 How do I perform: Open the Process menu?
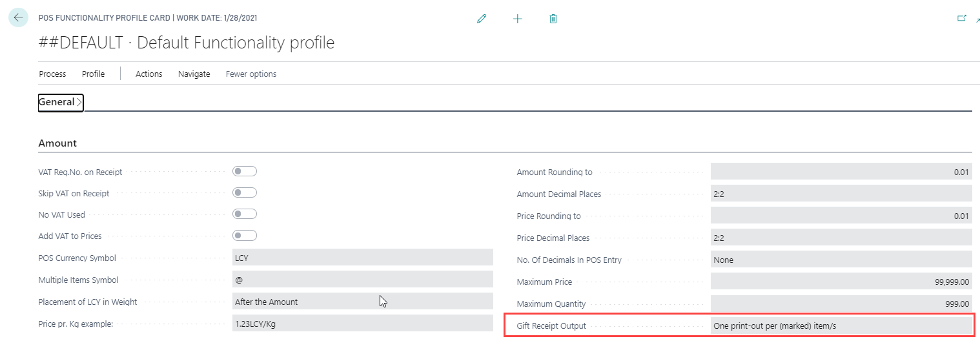(52, 74)
